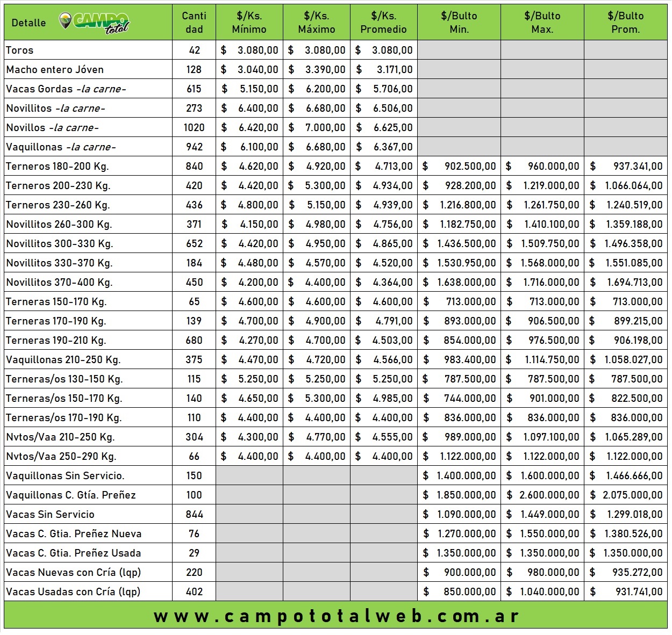672x635 pixels.
Task: Select the $/Ks. Promedio header
Action: [383, 23]
